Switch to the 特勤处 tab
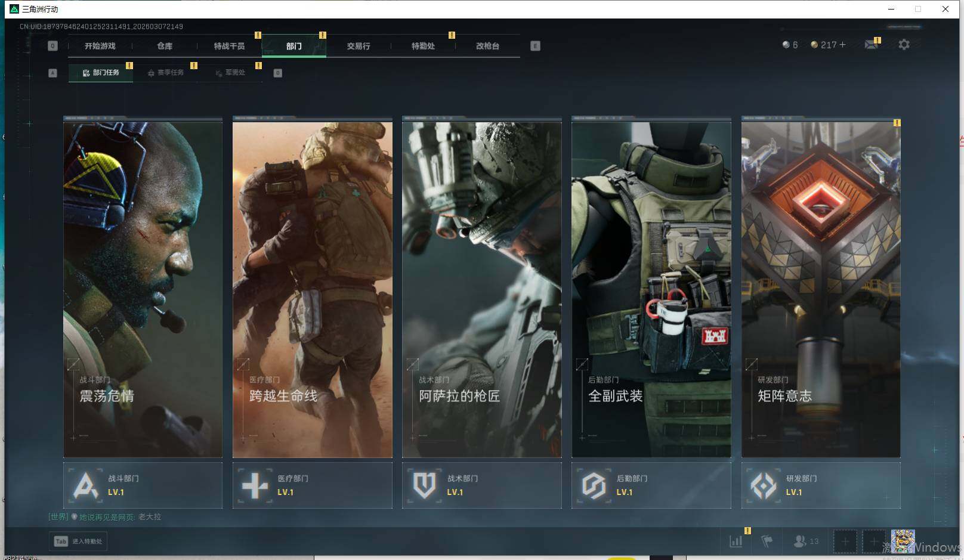 pos(423,46)
